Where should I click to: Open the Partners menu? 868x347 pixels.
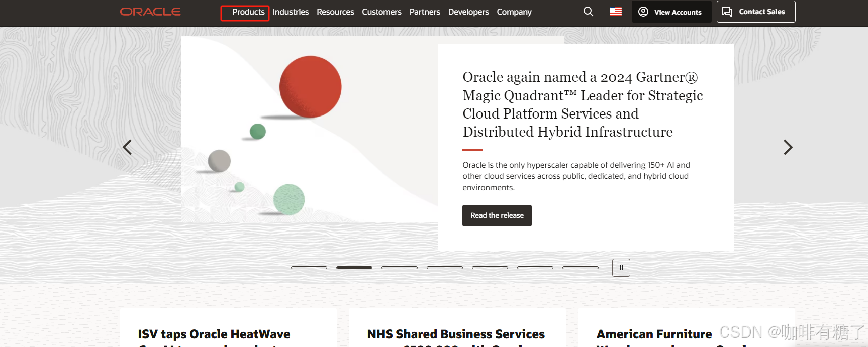(425, 12)
